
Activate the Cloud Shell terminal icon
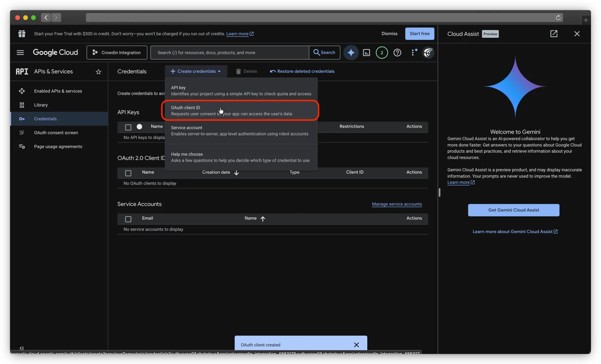[367, 53]
